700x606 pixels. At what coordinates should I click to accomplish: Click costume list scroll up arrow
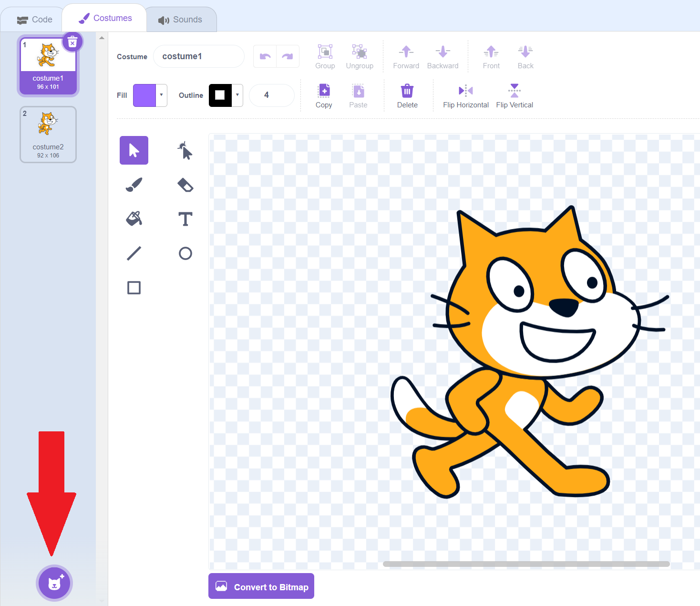102,38
